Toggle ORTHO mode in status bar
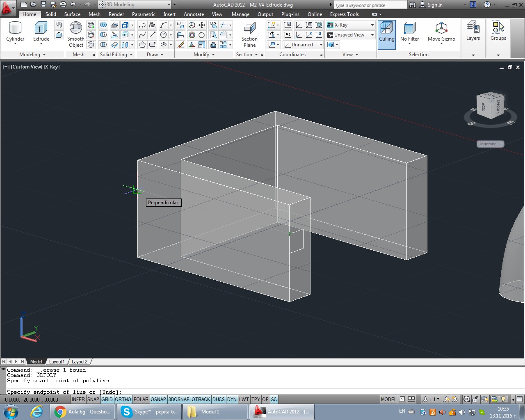The height and width of the screenshot is (420, 525). coord(123,399)
